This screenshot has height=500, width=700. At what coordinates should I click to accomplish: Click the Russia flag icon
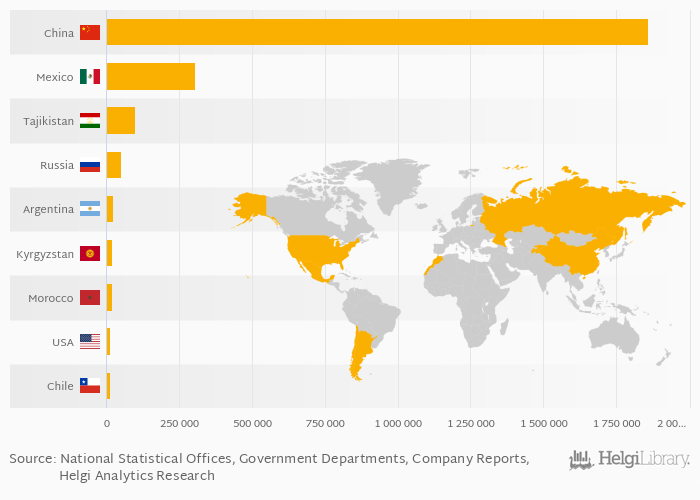[90, 166]
